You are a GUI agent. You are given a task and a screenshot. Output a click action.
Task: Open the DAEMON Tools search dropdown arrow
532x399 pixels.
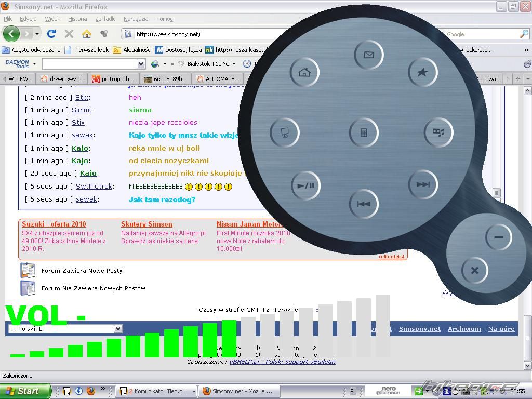(141, 64)
